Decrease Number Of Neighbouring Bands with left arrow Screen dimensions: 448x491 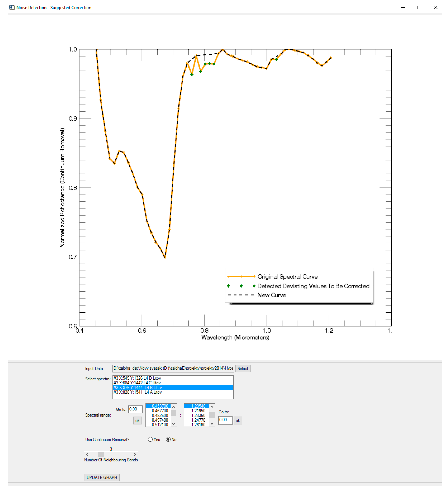point(87,454)
